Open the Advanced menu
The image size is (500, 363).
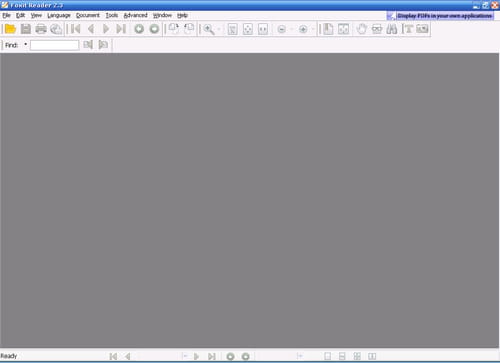[135, 15]
